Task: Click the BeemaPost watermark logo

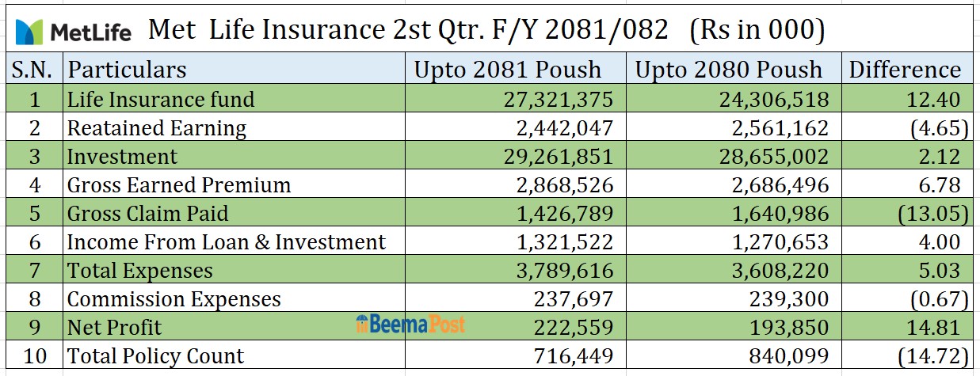Action: (x=410, y=324)
